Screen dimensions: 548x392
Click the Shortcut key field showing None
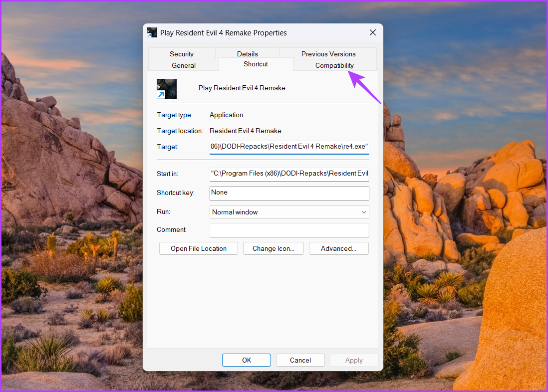coord(289,193)
